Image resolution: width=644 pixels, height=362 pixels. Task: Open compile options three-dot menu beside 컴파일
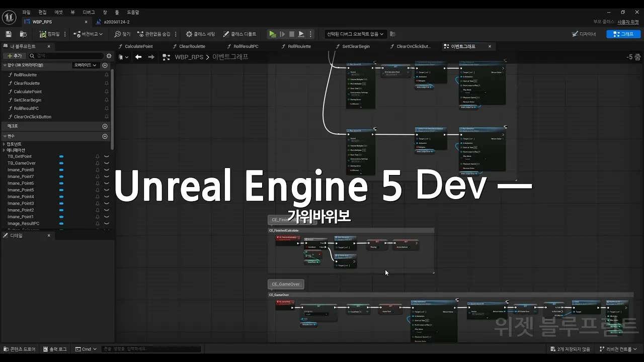65,34
